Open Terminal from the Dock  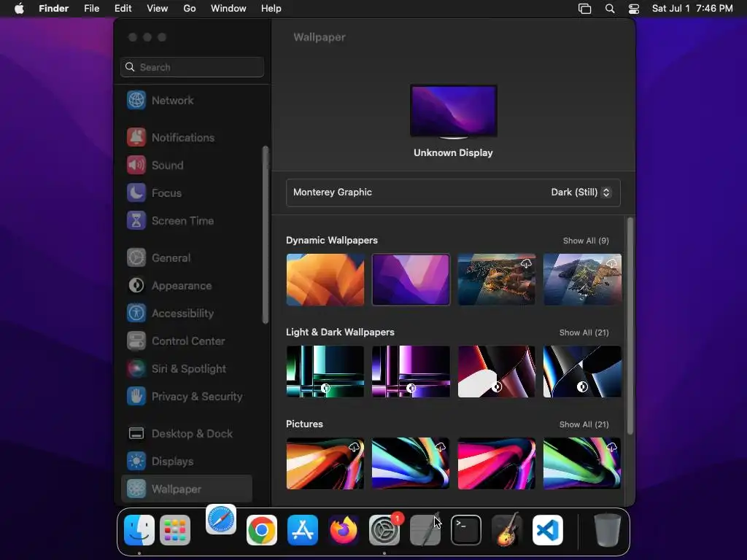click(466, 530)
